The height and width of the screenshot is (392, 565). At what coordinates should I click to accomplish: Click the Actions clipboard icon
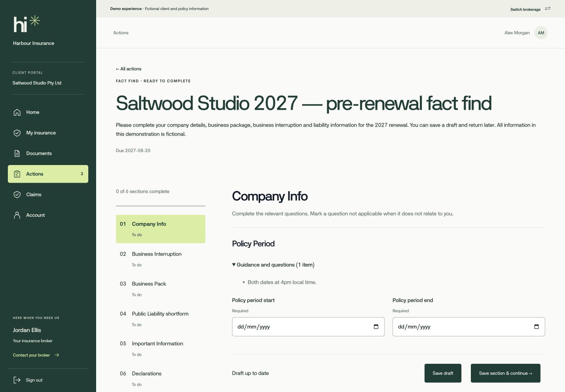[x=17, y=174]
